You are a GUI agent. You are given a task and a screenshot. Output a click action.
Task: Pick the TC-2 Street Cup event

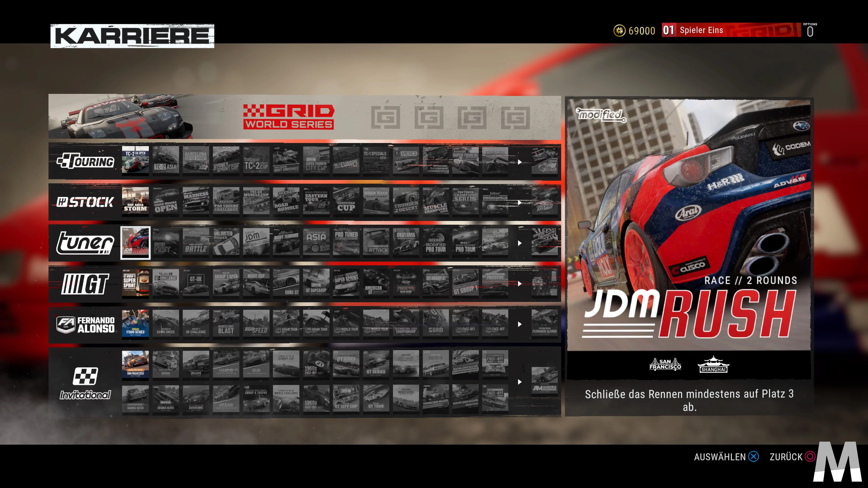(x=256, y=161)
